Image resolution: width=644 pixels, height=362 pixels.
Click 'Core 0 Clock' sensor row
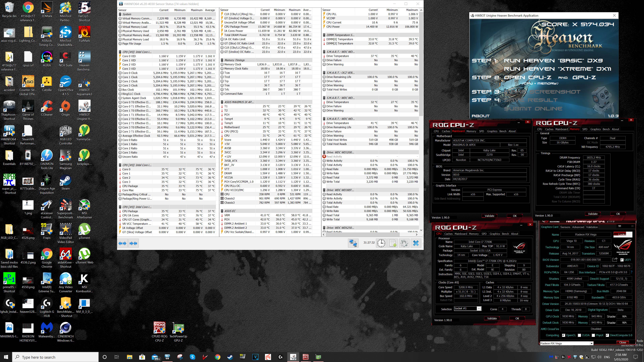pos(167,73)
